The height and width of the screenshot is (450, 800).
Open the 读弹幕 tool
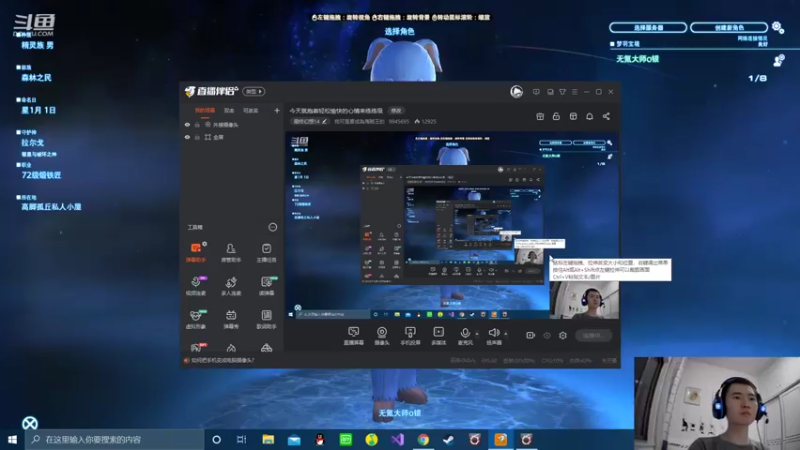(x=266, y=286)
